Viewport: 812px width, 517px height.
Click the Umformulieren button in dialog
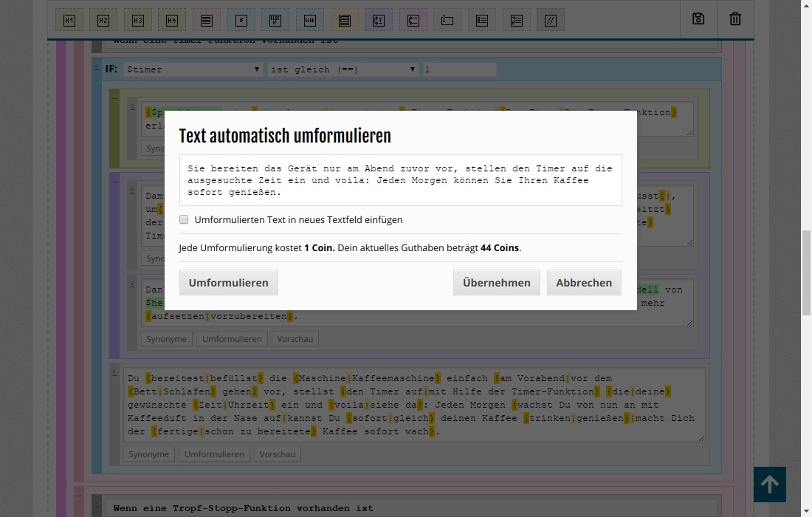click(229, 283)
